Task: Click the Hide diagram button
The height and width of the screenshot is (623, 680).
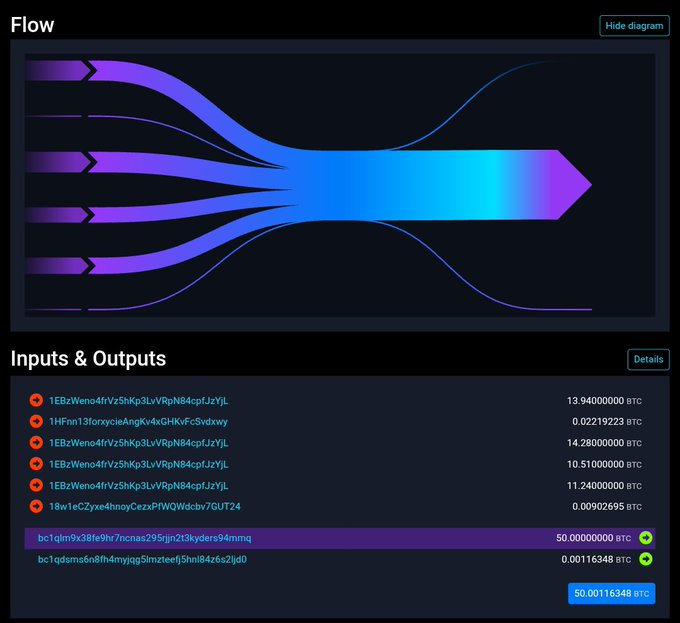Action: click(634, 26)
